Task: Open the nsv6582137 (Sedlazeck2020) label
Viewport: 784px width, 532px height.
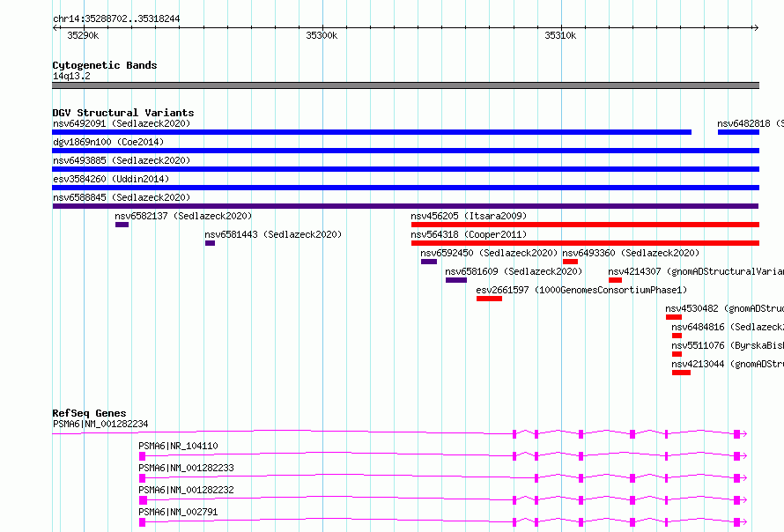Action: click(x=183, y=216)
